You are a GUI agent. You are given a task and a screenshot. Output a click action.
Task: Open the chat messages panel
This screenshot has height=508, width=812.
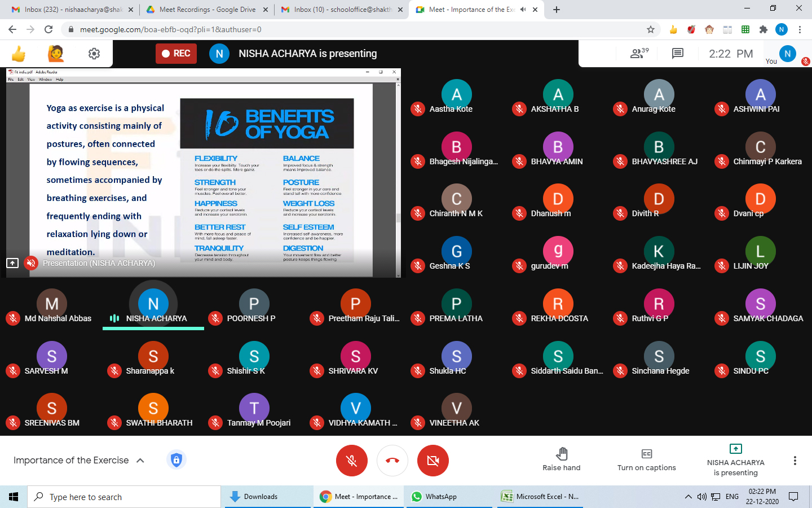click(677, 54)
